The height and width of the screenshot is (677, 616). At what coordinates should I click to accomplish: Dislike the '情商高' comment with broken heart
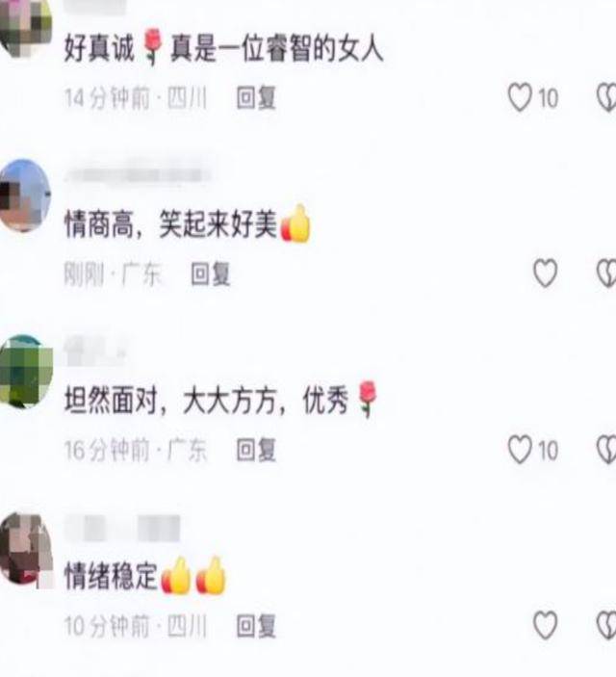606,273
